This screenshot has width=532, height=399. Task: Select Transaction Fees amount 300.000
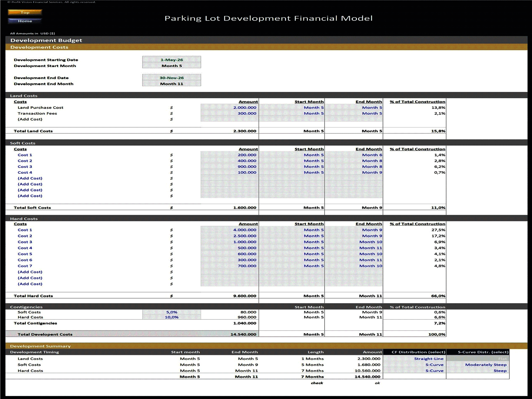(x=230, y=113)
